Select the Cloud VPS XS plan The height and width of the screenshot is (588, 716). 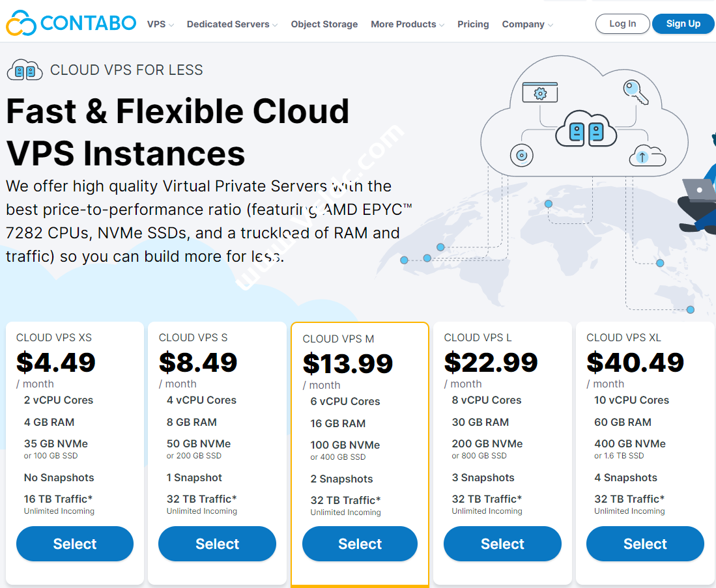(74, 544)
